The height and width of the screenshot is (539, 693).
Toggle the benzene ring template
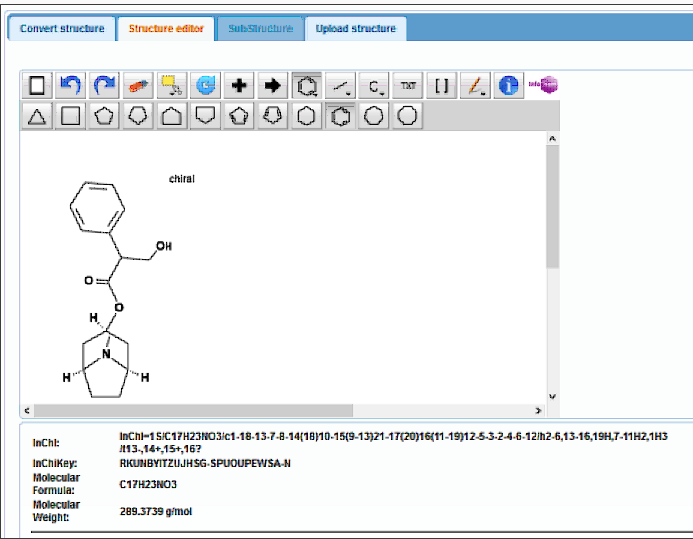tap(340, 116)
